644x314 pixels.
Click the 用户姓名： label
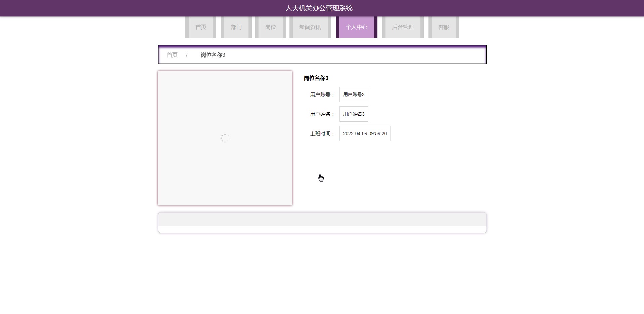coord(323,114)
